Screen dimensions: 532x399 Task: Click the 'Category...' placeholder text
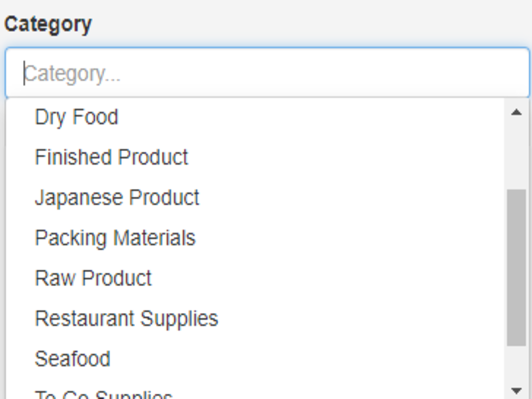point(72,74)
